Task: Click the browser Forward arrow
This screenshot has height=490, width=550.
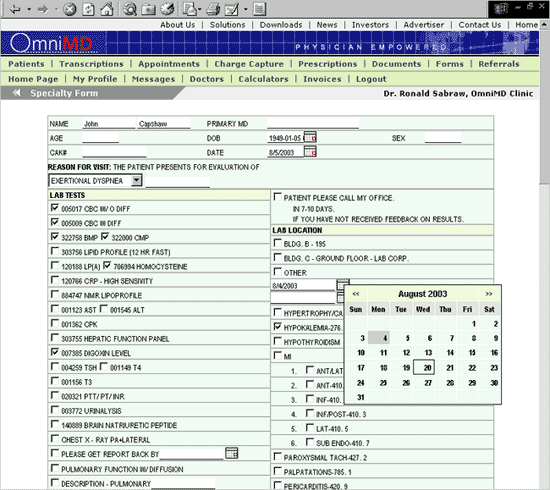Action: tap(43, 9)
